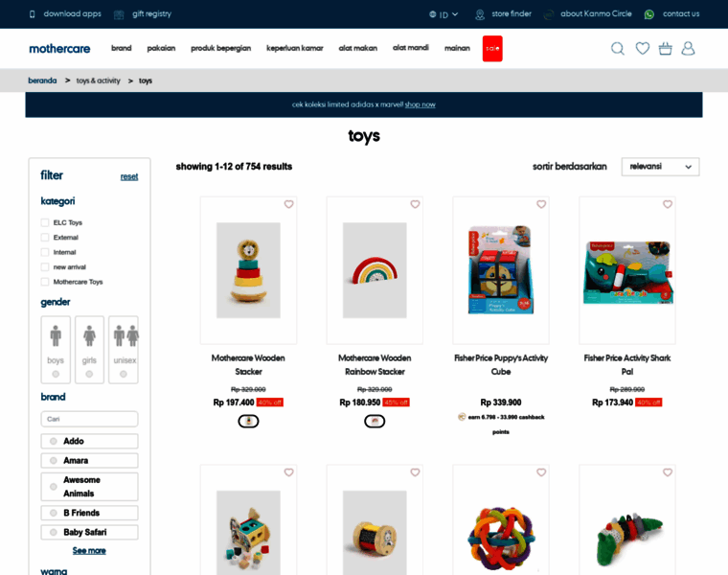Click the WhatsApp contact icon
This screenshot has height=575, width=728.
pos(649,14)
